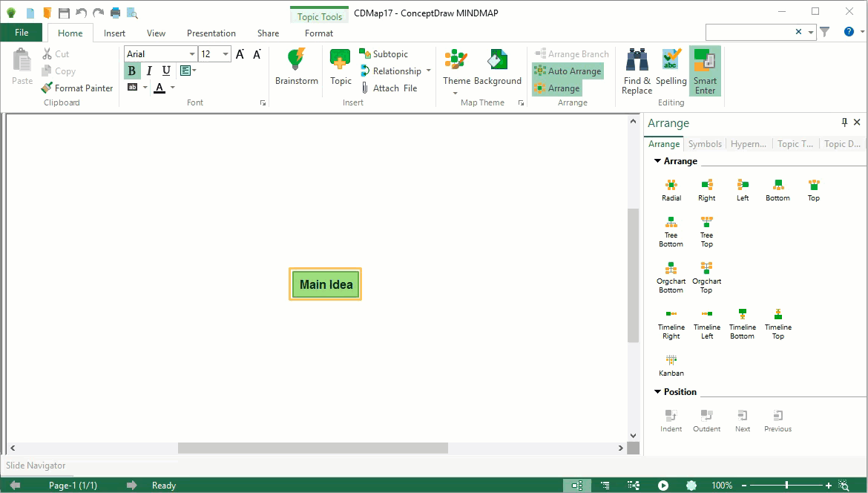
Task: Choose the Bottom arrange layout
Action: [x=777, y=190]
